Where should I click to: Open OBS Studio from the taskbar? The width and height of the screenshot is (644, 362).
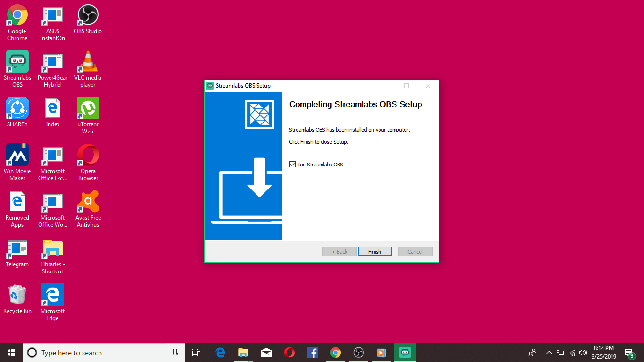(359, 353)
